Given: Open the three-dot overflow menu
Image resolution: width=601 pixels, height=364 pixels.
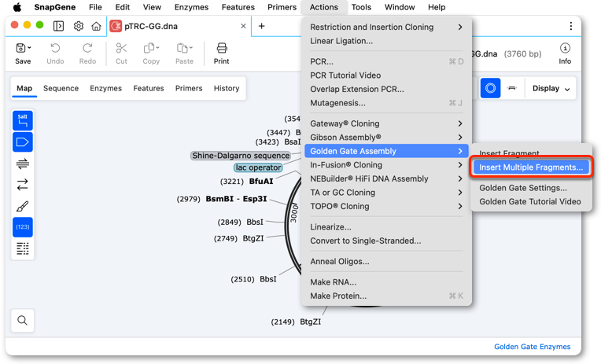Looking at the screenshot, I should [x=571, y=26].
